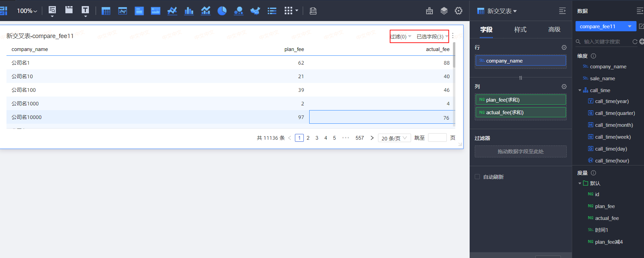This screenshot has height=258, width=644.
Task: Open the layers stack icon
Action: coord(444,11)
